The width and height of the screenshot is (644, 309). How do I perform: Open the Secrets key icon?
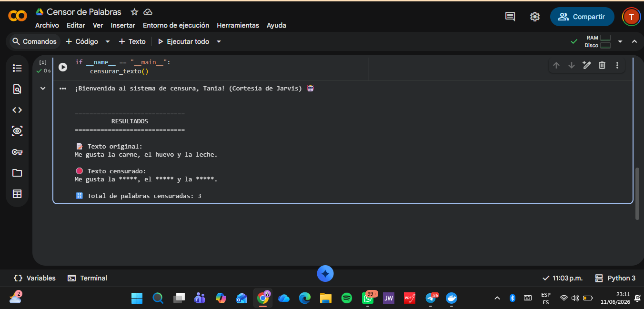[x=17, y=152]
